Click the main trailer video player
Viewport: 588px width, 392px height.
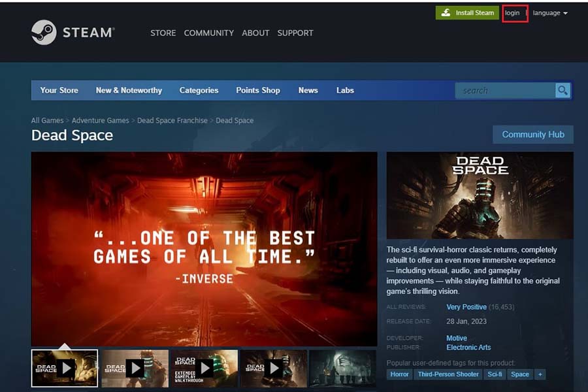(x=204, y=249)
